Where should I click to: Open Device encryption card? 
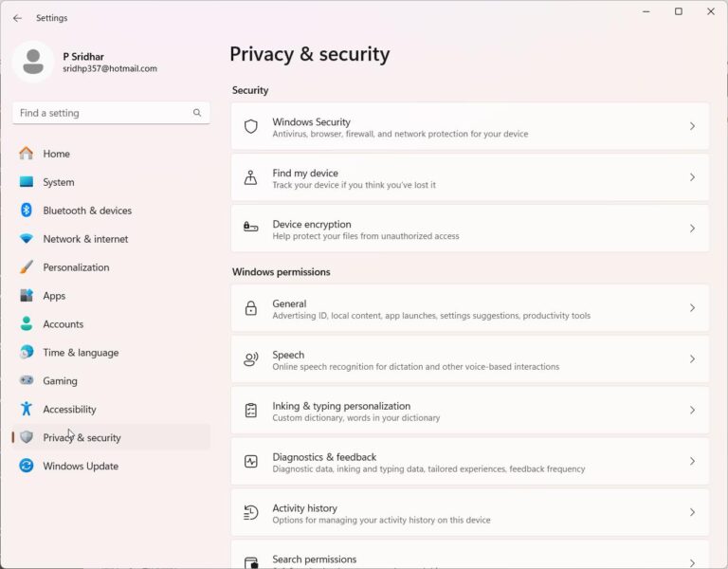pos(470,229)
